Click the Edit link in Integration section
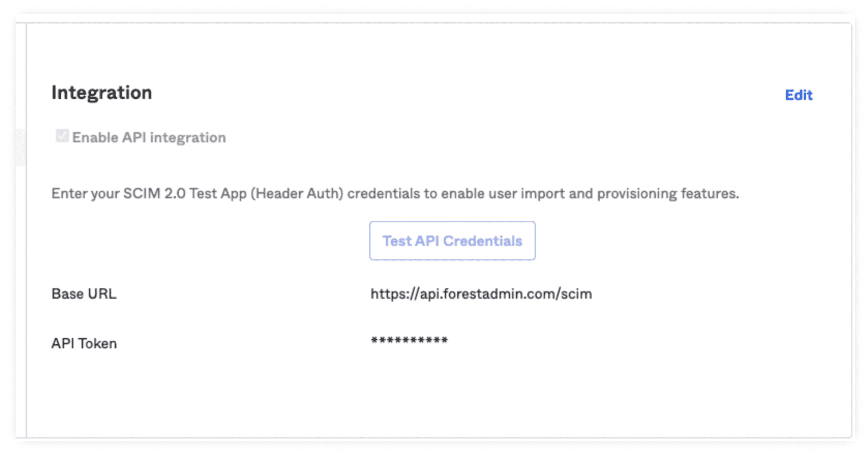The width and height of the screenshot is (868, 456). [798, 95]
